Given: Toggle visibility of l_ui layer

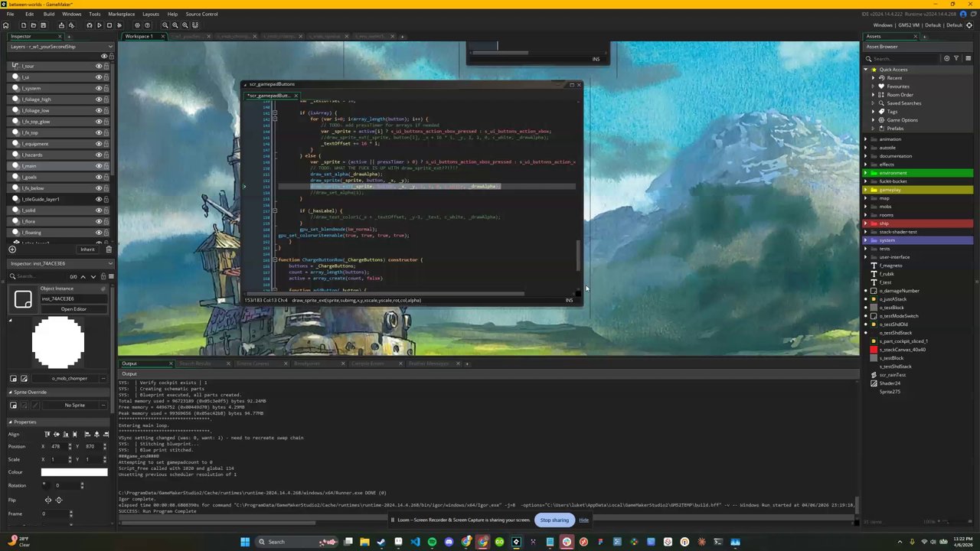Looking at the screenshot, I should coord(98,77).
